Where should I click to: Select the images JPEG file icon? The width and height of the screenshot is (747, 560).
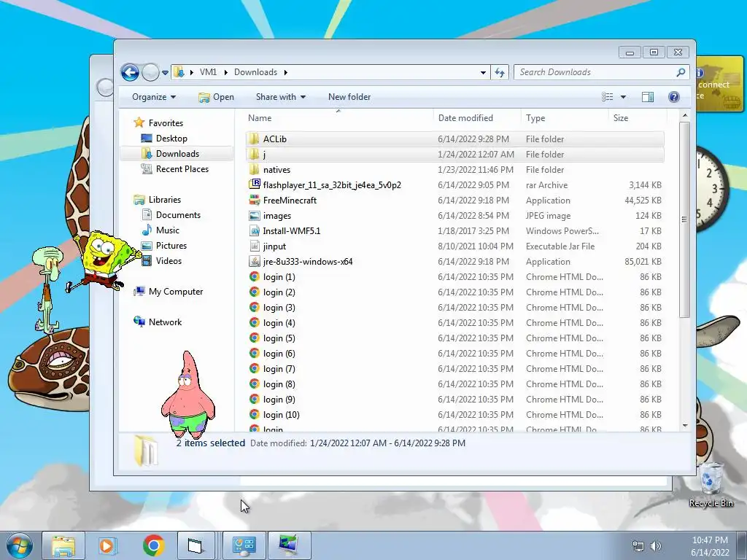pyautogui.click(x=255, y=215)
